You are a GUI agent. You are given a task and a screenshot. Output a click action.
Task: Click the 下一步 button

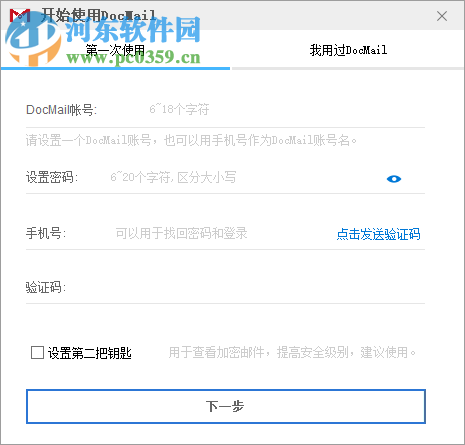point(226,406)
